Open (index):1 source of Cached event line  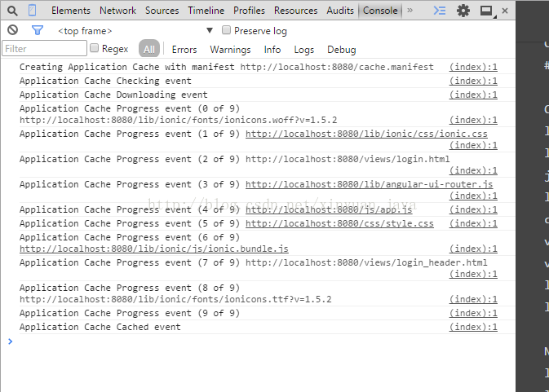point(473,327)
